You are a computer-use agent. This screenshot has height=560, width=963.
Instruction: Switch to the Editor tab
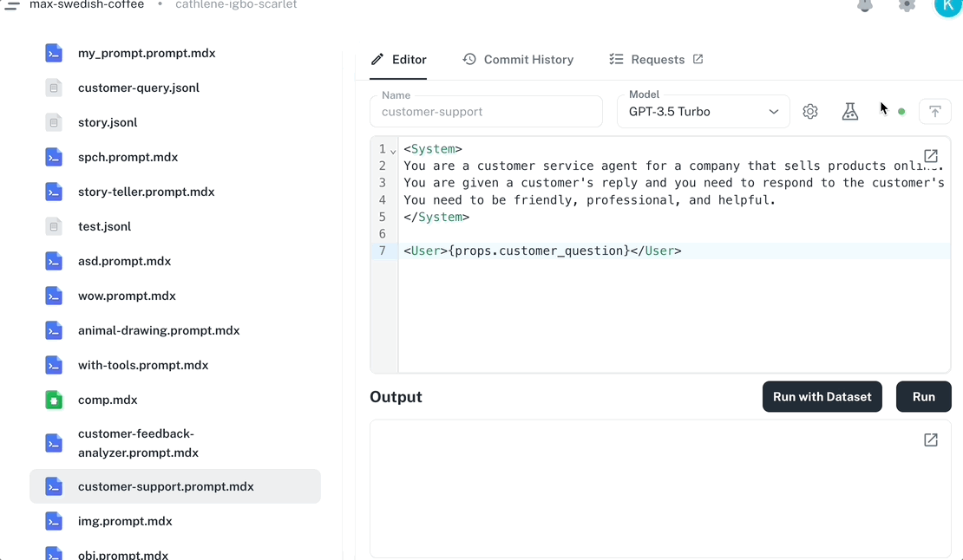398,60
